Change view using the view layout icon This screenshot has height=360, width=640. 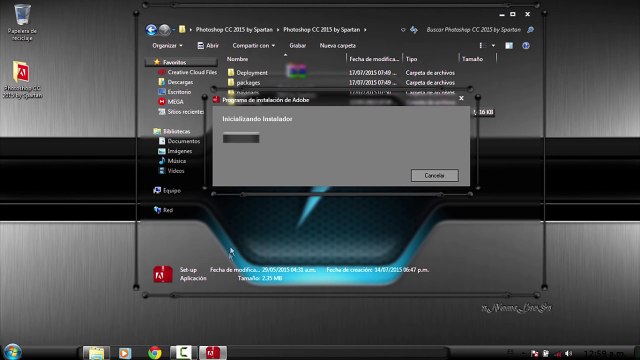(x=482, y=46)
